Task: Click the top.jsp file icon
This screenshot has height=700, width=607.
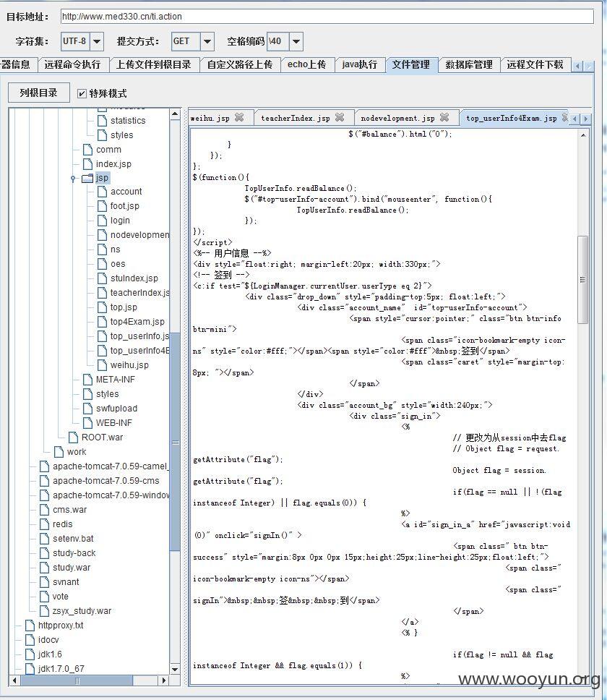Action: pyautogui.click(x=102, y=307)
